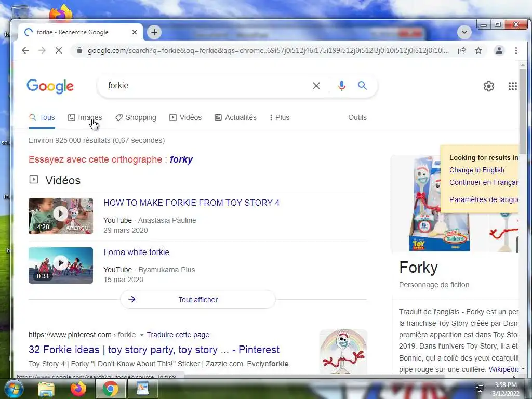
Task: Open the Chrome profile avatar
Action: [x=499, y=50]
